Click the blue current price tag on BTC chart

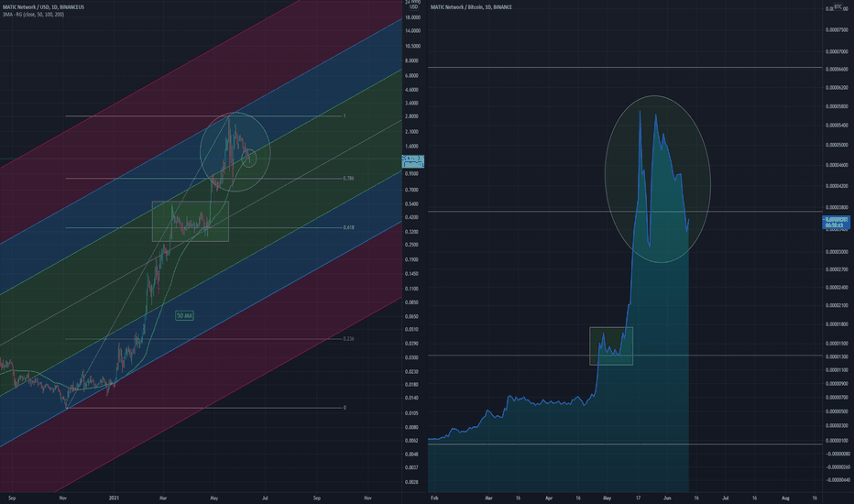(x=836, y=222)
